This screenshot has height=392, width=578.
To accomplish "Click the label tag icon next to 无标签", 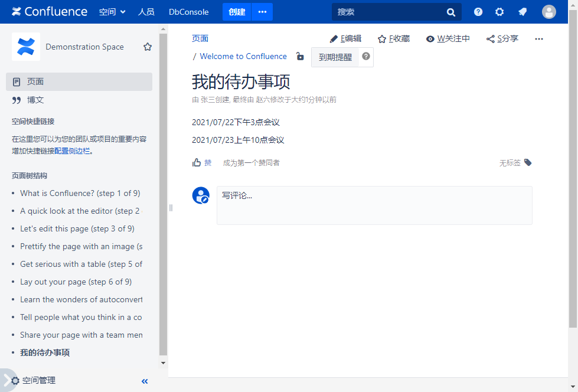I will 528,162.
